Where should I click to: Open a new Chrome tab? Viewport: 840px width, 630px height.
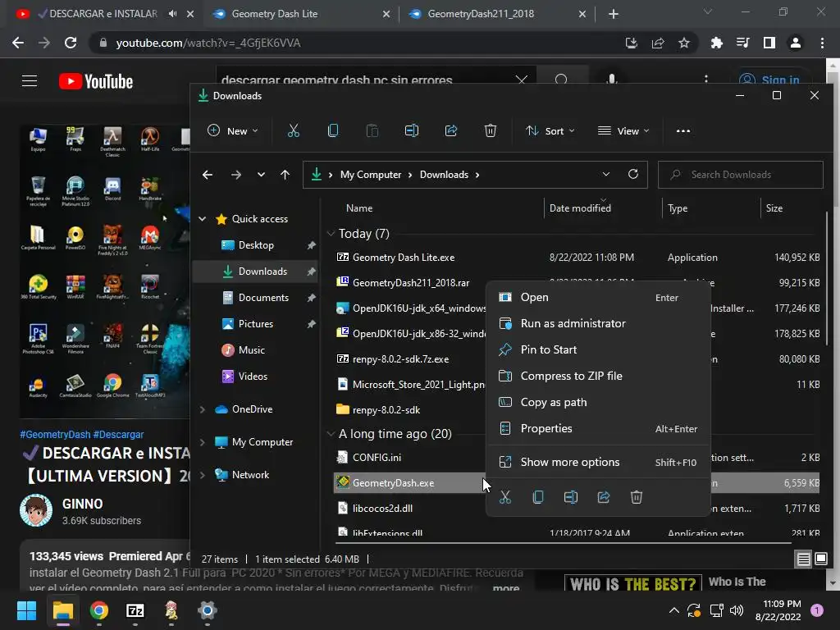[x=614, y=14]
